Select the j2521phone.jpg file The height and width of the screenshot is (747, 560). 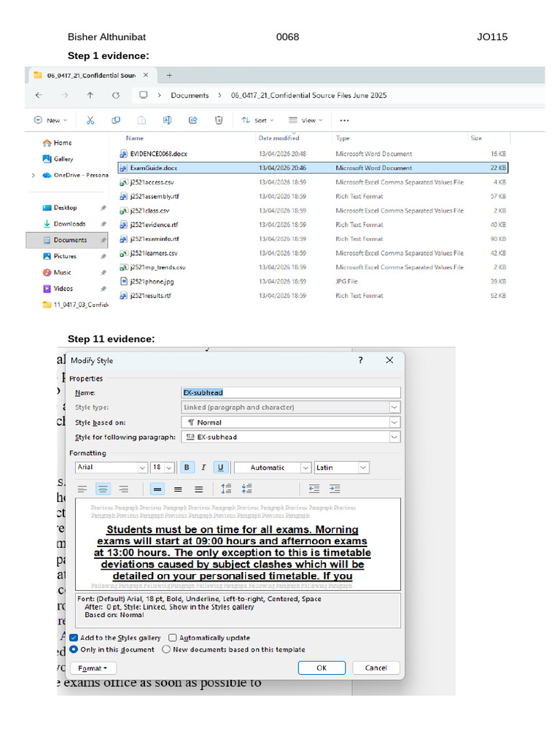(x=152, y=282)
